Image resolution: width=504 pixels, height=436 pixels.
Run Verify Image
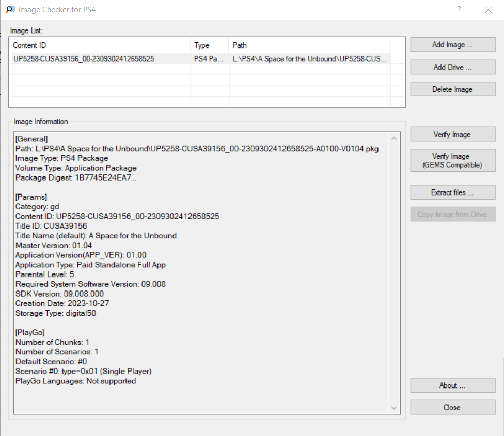(452, 134)
